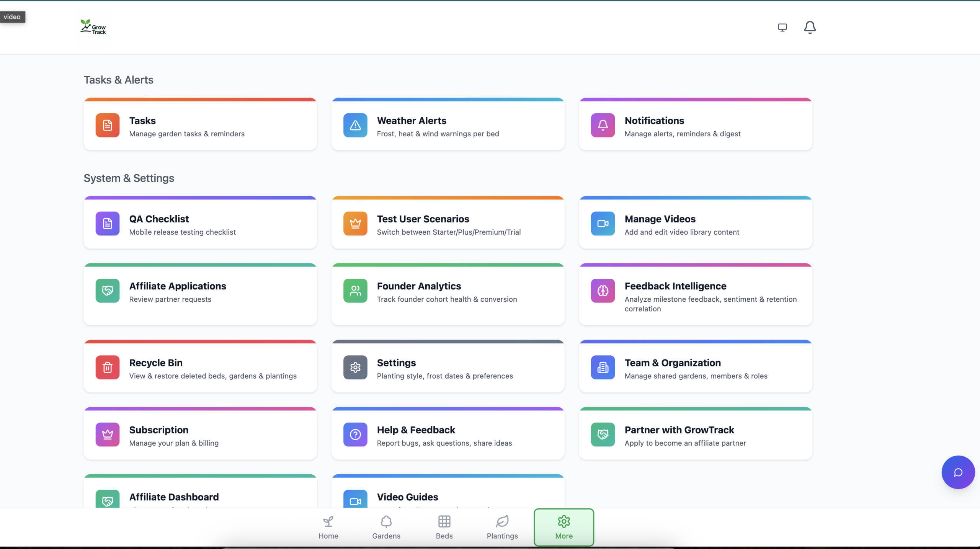Open the Subscription plan and billing card
The height and width of the screenshot is (549, 980).
[200, 435]
